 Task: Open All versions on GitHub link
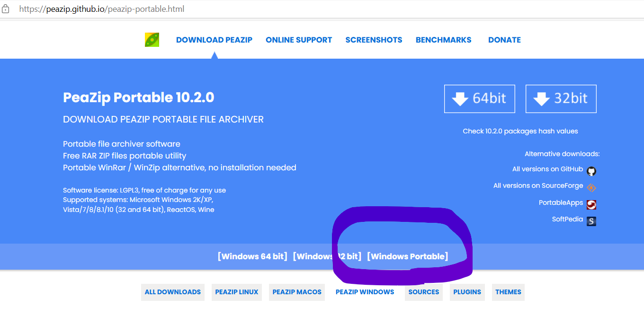pyautogui.click(x=547, y=169)
